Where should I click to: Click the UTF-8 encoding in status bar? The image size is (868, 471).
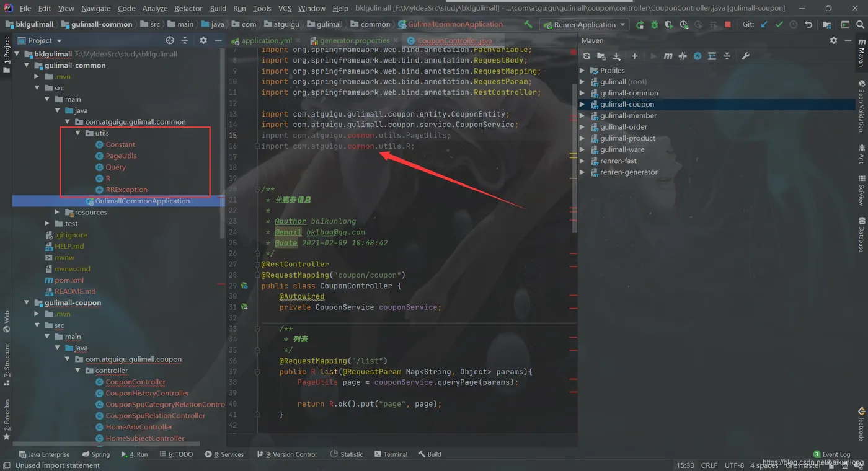(x=734, y=465)
